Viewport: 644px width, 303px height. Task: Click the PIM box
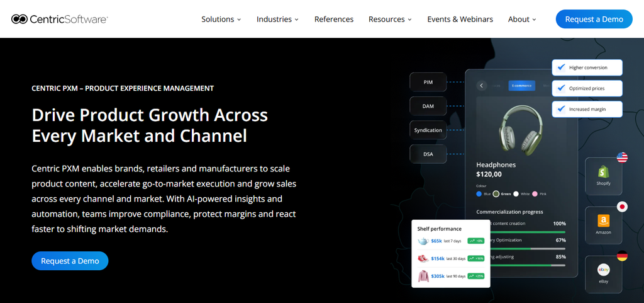click(428, 83)
